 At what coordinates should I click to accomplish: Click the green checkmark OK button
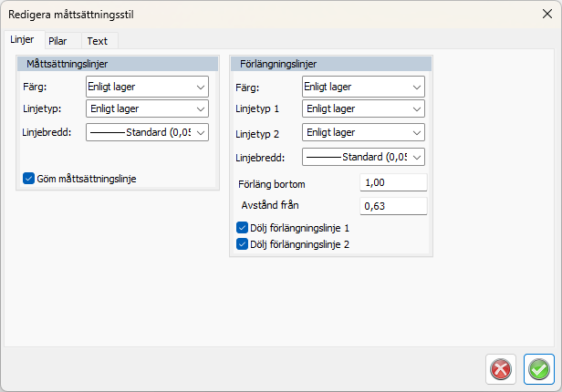539,369
